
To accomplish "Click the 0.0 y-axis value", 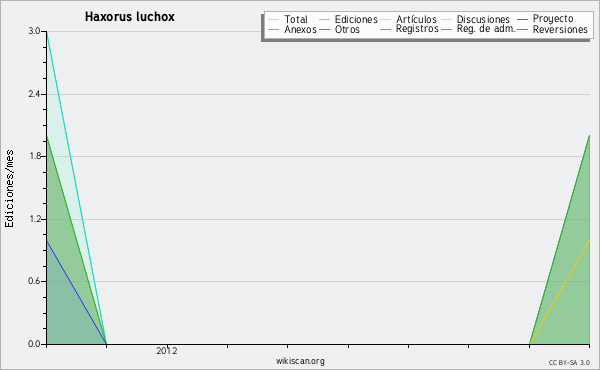I will click(x=34, y=344).
